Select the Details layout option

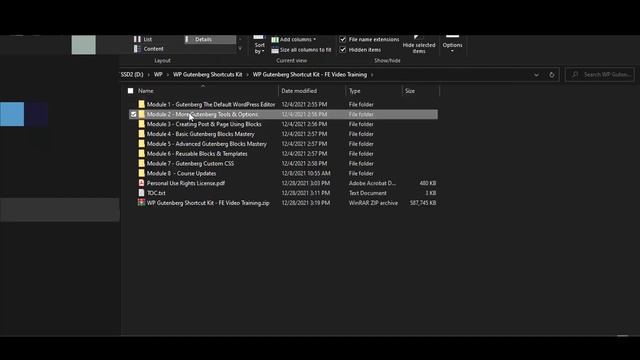pyautogui.click(x=210, y=39)
